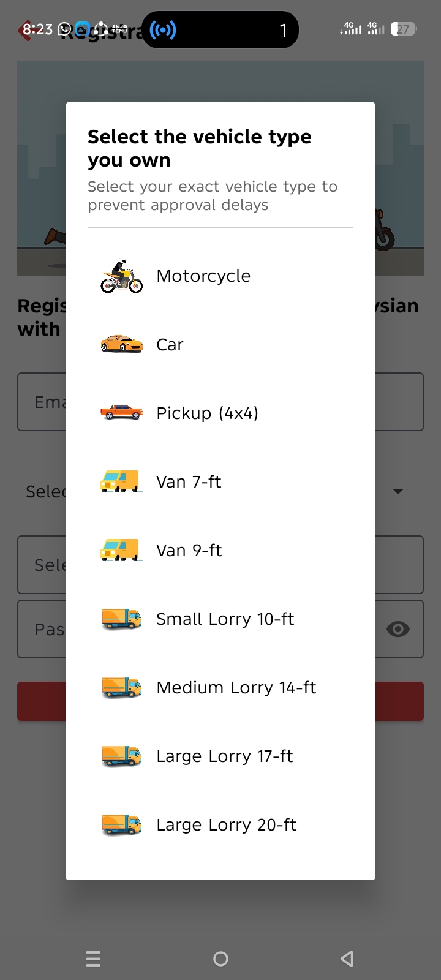This screenshot has width=441, height=980.
Task: Tap the Large Lorry 17-ft icon
Action: click(x=121, y=756)
